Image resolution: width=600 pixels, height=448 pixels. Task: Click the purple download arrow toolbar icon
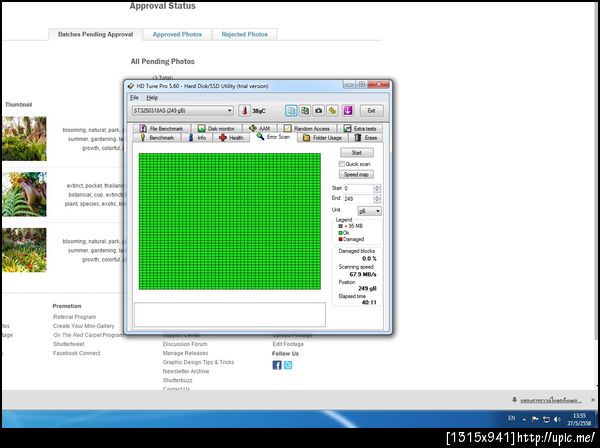347,111
